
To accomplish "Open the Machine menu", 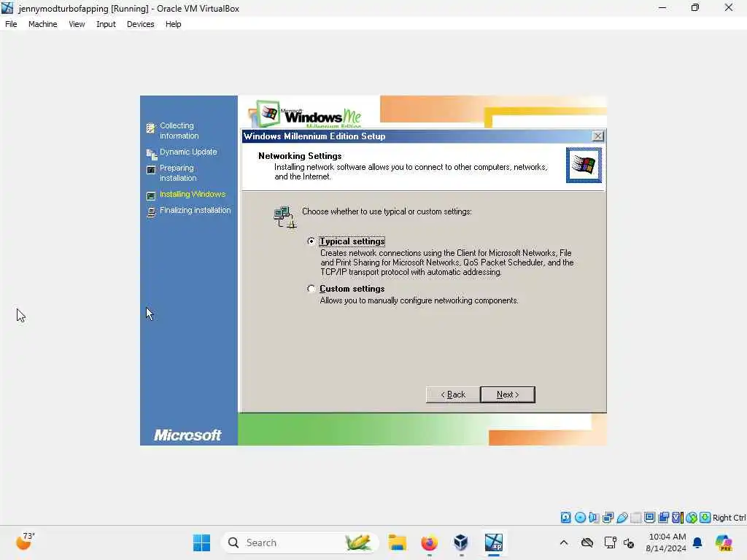I will [x=43, y=24].
